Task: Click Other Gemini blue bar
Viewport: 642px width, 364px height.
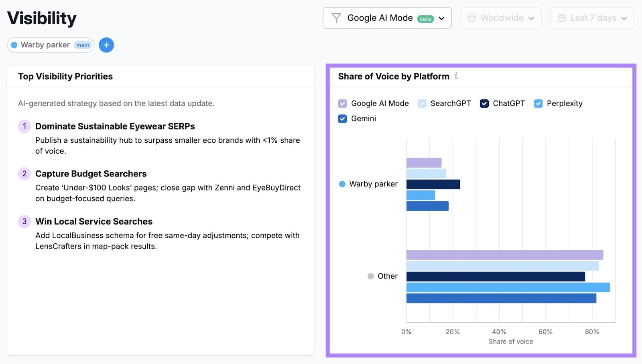Action: tap(501, 298)
